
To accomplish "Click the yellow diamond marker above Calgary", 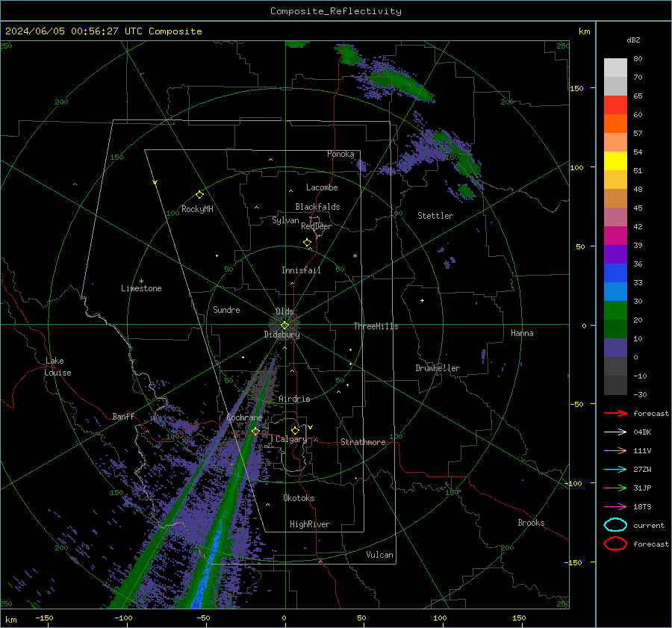I will 295,430.
